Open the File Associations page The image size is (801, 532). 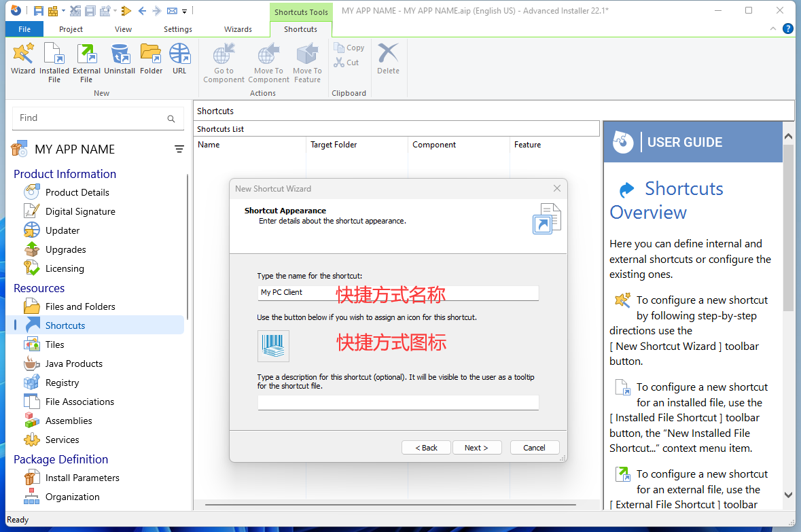79,402
